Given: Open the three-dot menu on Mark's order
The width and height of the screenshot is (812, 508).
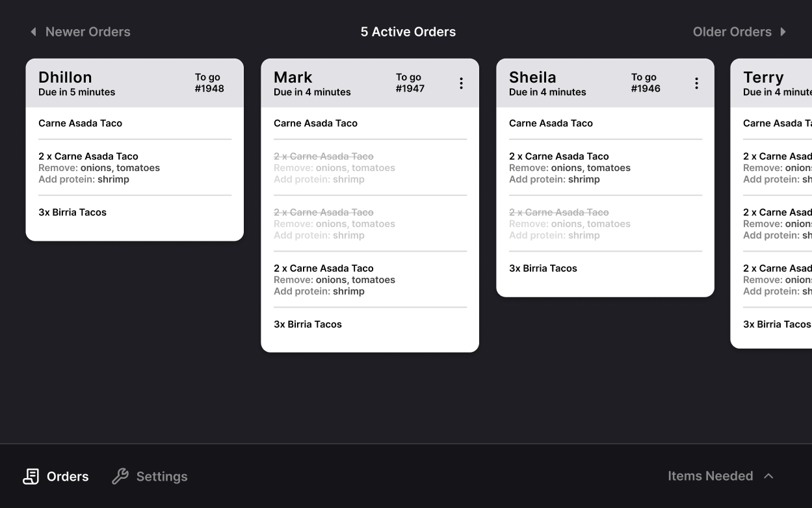Looking at the screenshot, I should click(x=461, y=83).
